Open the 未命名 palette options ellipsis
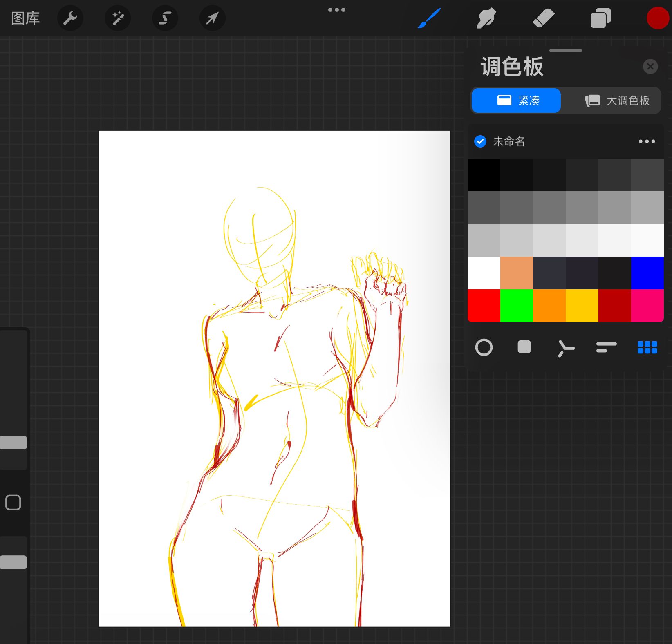 647,141
